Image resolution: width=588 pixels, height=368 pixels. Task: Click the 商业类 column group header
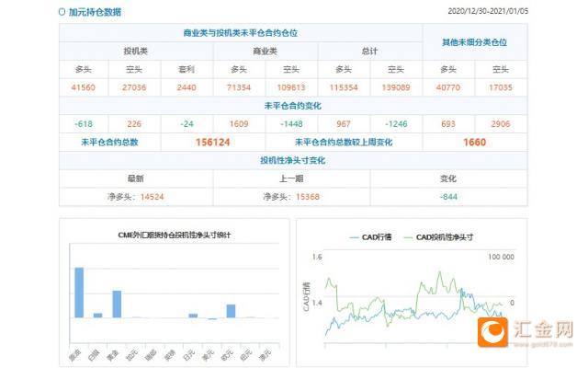265,52
